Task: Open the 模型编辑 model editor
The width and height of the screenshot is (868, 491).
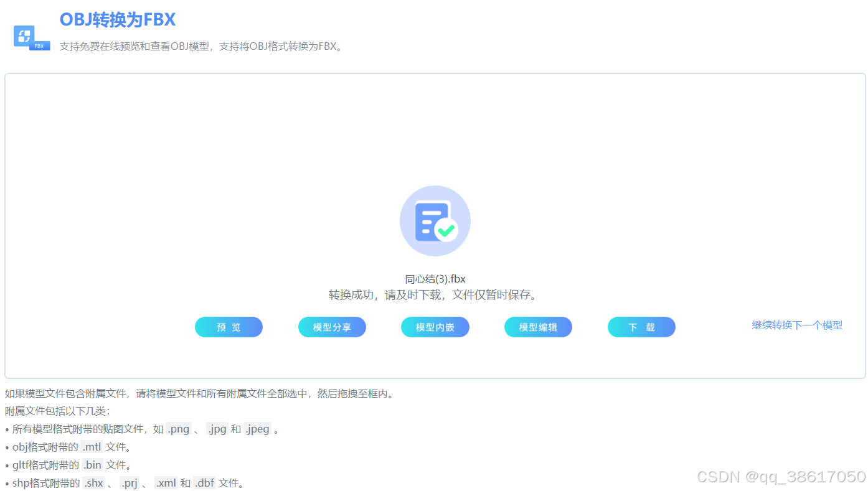Action: pyautogui.click(x=538, y=327)
